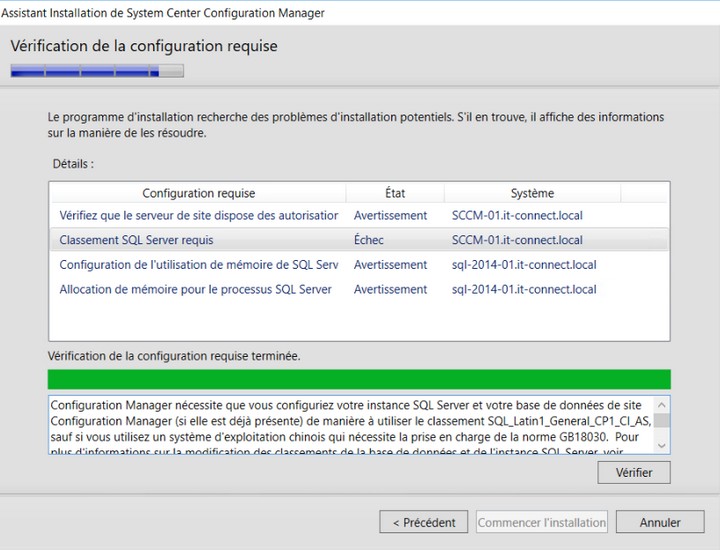720x550 pixels.
Task: Click the description box scroll-up arrow
Action: 662,404
